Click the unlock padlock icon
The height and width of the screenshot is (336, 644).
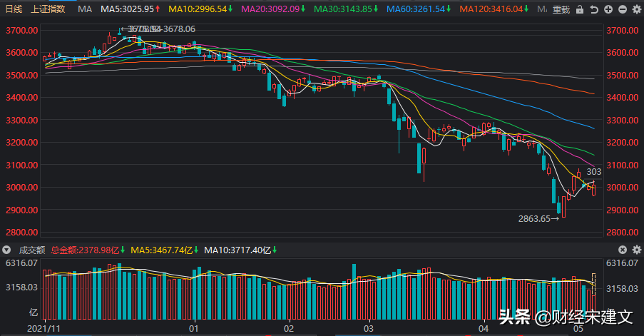[580, 9]
